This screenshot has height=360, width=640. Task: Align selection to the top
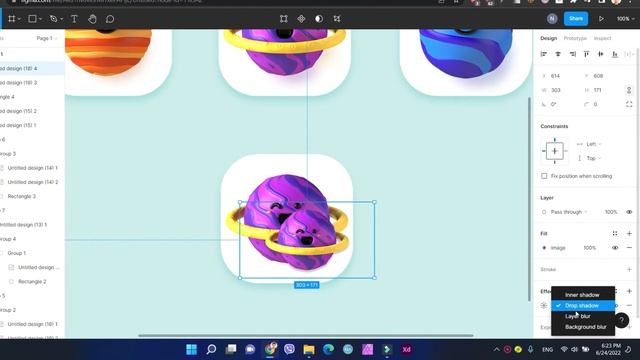(587, 54)
